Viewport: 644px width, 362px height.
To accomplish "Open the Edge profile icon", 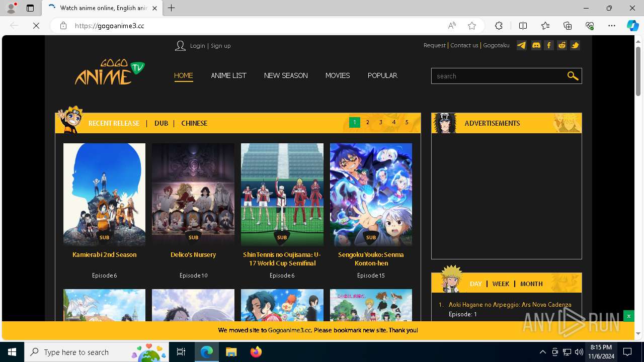I will [11, 8].
